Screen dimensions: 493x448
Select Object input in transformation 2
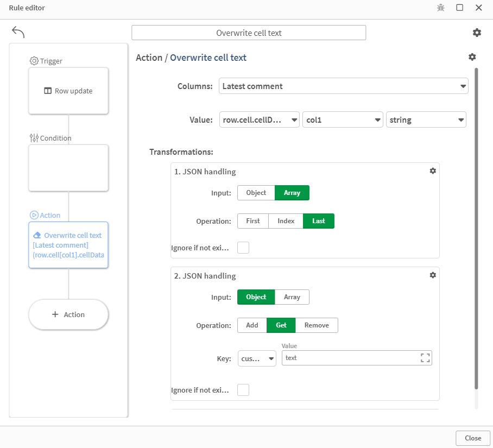click(x=256, y=297)
